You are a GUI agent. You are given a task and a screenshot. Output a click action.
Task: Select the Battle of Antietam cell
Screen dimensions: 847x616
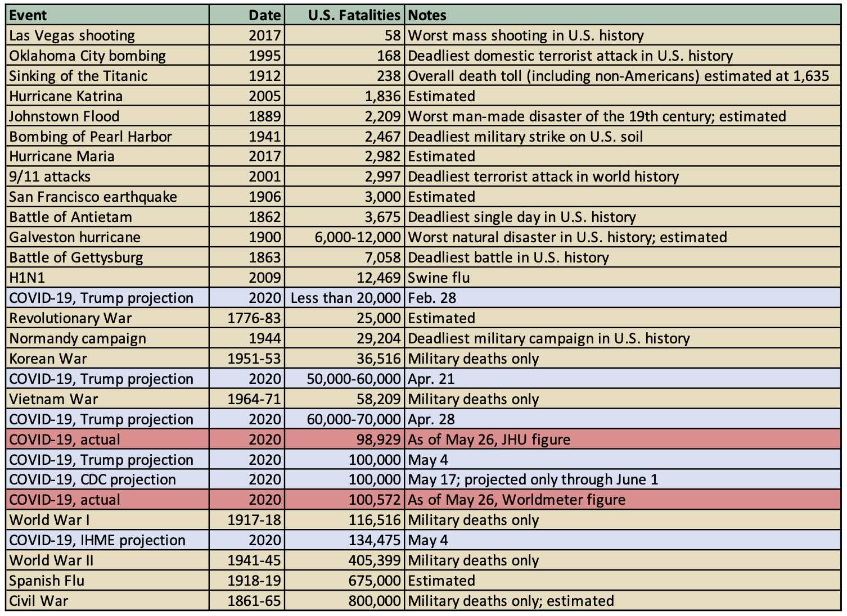[x=107, y=217]
